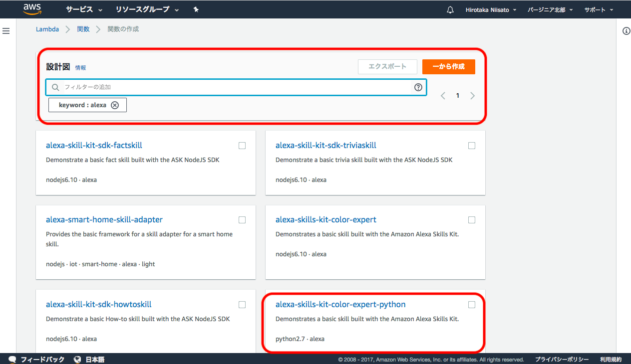Click the basic fact skill description text
Image resolution: width=631 pixels, height=364 pixels.
(133, 160)
